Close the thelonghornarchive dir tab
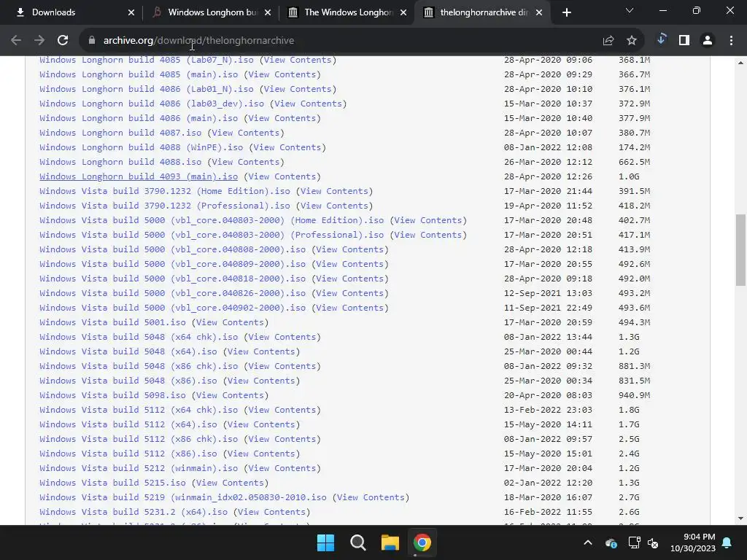 click(x=539, y=12)
